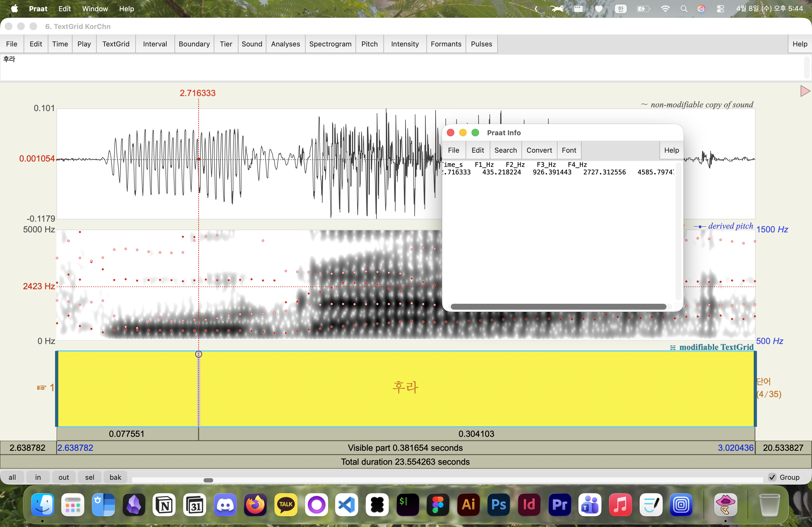Open Figma from the dock
The image size is (812, 527).
click(438, 504)
